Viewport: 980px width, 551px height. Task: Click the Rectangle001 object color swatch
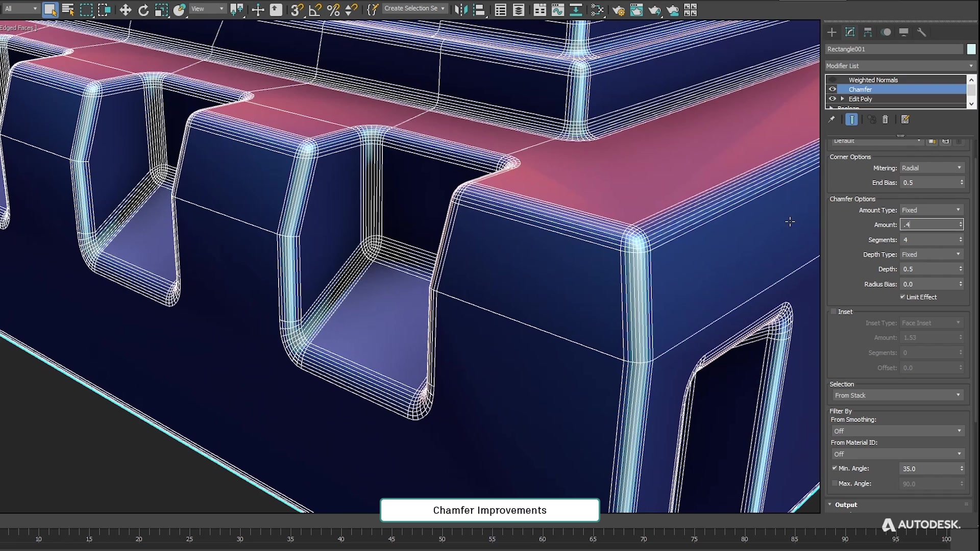[x=971, y=48]
